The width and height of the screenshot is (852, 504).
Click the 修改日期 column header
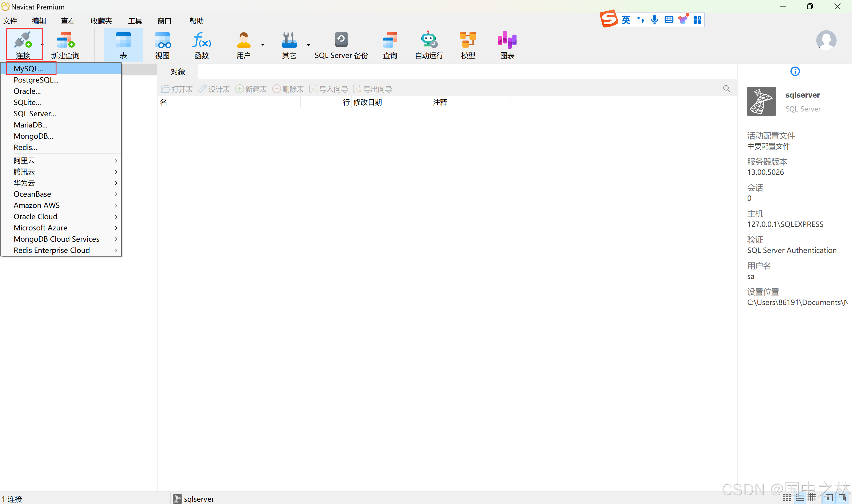tap(391, 102)
